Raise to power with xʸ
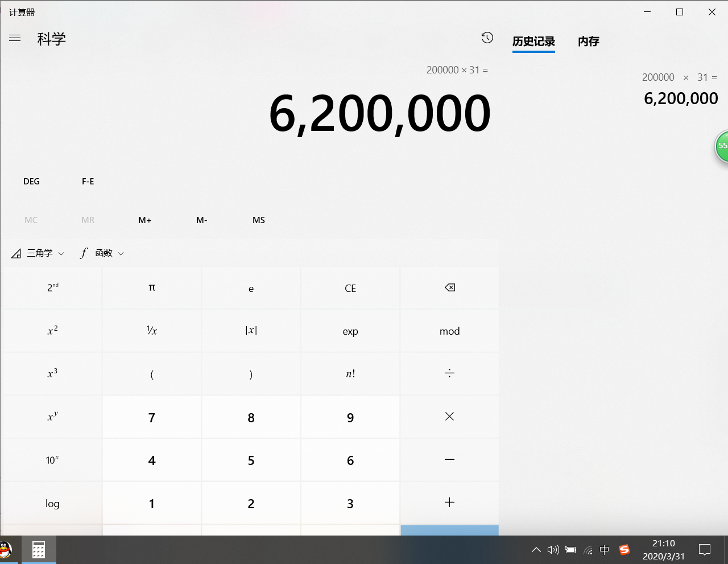This screenshot has height=564, width=728. [x=52, y=417]
